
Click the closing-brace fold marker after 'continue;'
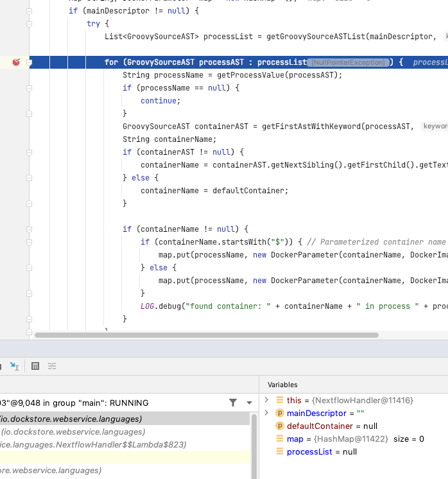point(30,114)
